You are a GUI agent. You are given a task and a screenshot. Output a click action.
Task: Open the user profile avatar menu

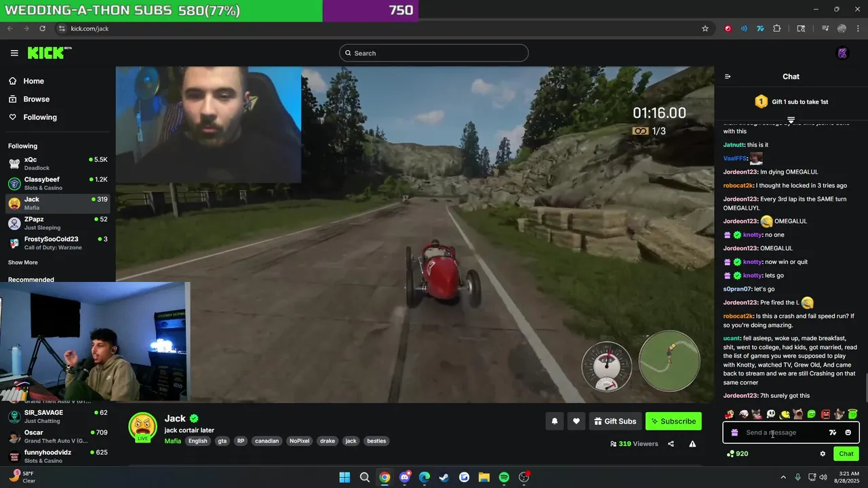coord(843,53)
